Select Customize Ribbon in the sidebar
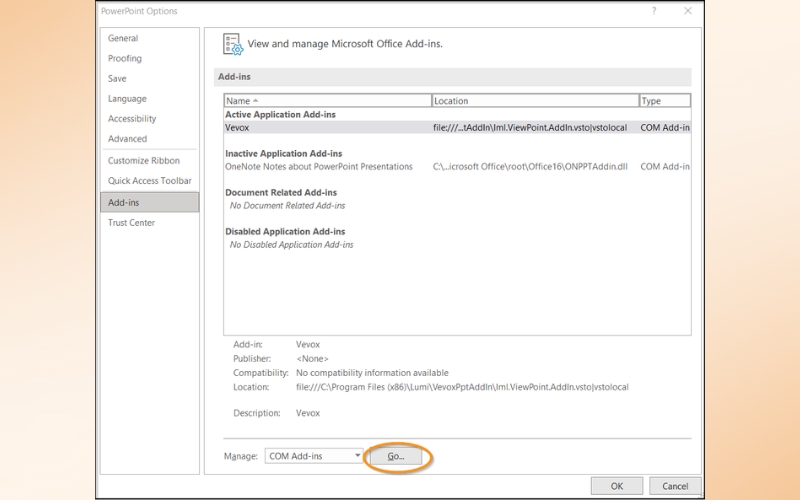Screen dimensions: 800x500 pyautogui.click(x=143, y=160)
